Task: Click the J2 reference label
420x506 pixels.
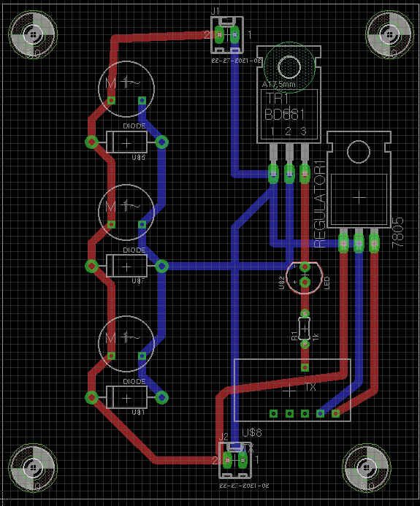Action: pyautogui.click(x=224, y=437)
